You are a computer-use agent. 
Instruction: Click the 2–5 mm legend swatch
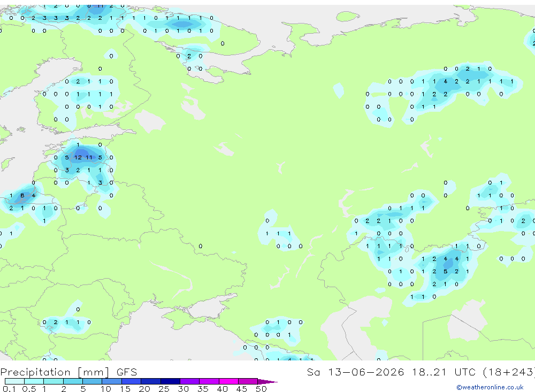(x=73, y=381)
